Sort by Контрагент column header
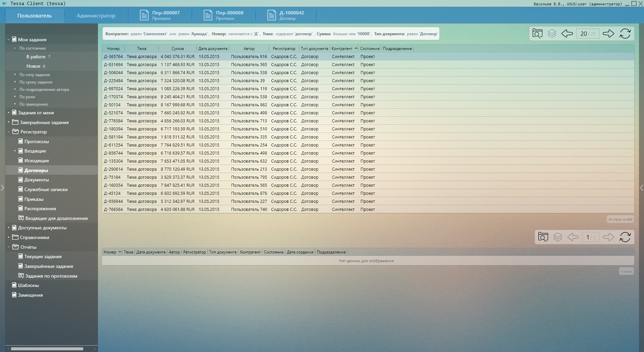The width and height of the screenshot is (644, 352). [x=342, y=49]
